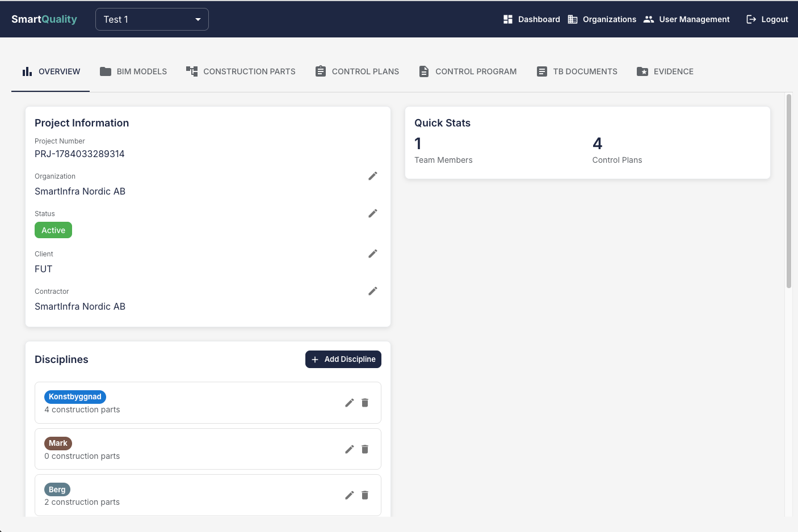
Task: Click the Contractor field label
Action: pos(52,292)
